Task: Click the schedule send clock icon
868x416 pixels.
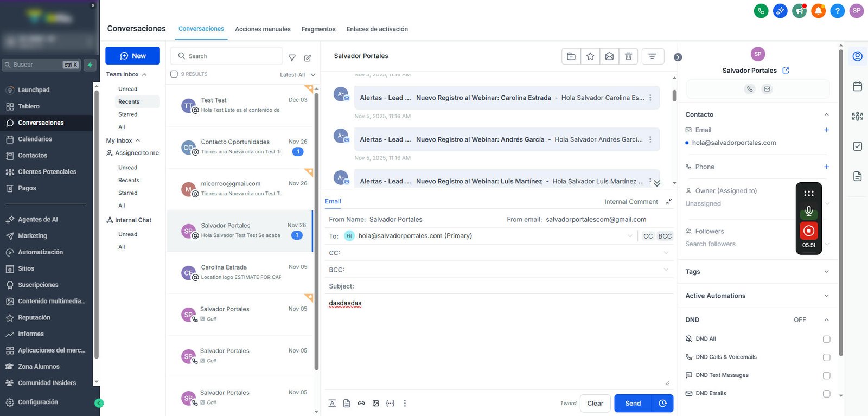Action: (x=662, y=404)
